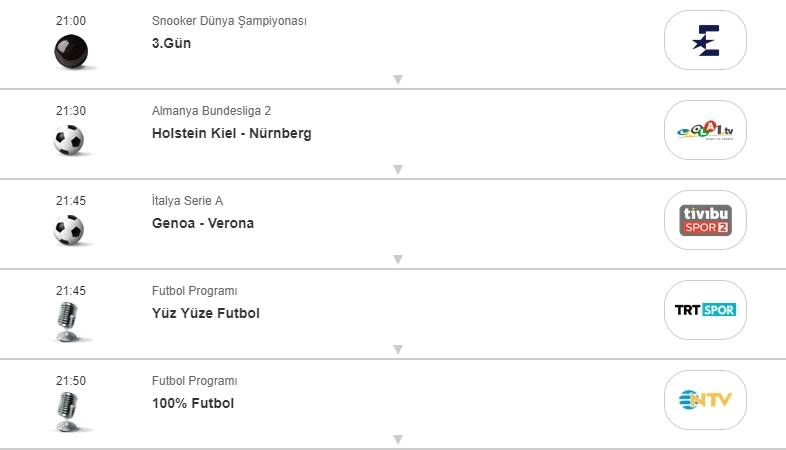Expand the Yüz Yüze Futbol details arrow
The image size is (786, 450).
point(397,349)
